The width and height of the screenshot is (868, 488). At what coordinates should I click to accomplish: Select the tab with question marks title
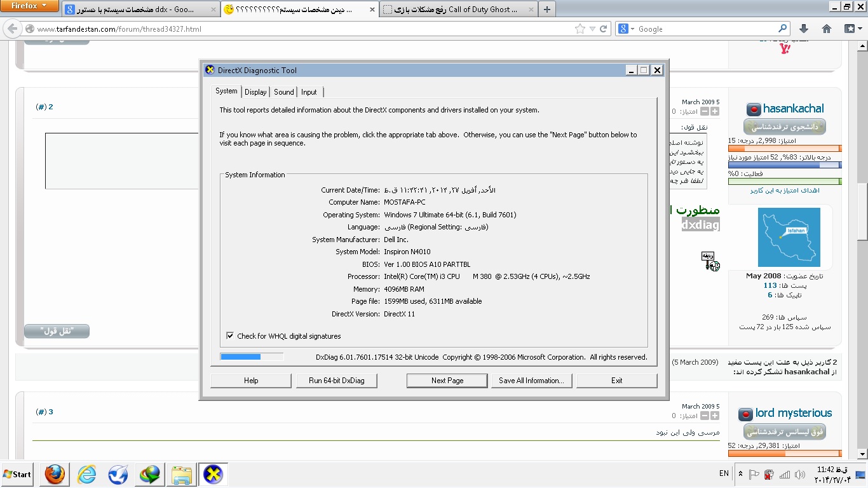pyautogui.click(x=299, y=10)
